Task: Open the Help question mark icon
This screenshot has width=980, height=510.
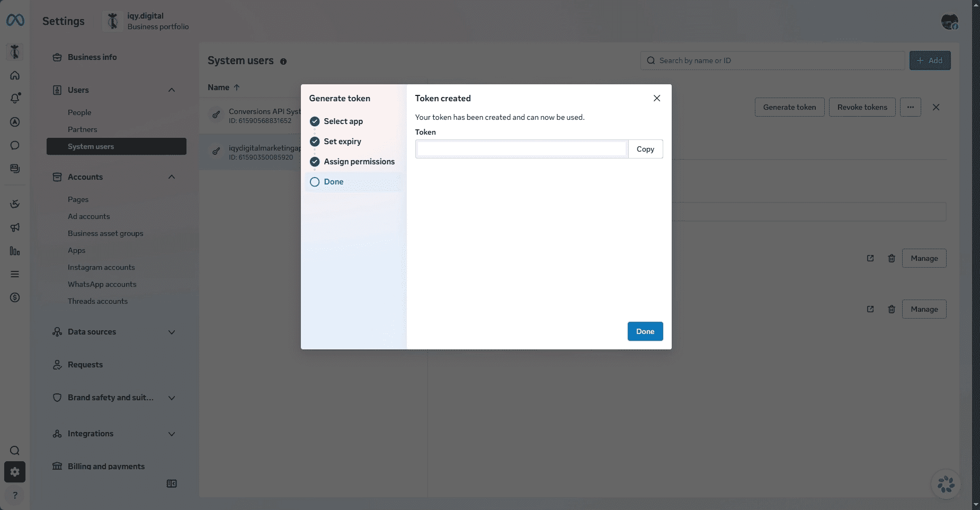Action: 15,495
